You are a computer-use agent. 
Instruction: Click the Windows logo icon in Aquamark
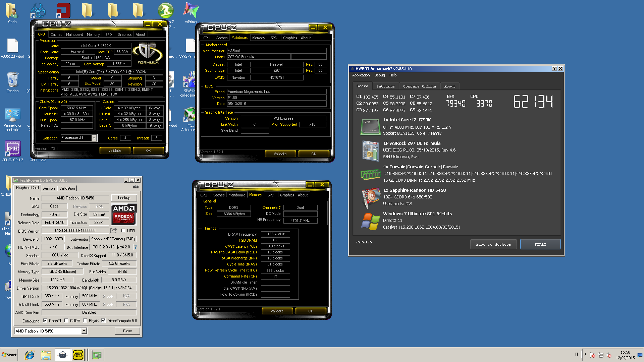tap(370, 221)
